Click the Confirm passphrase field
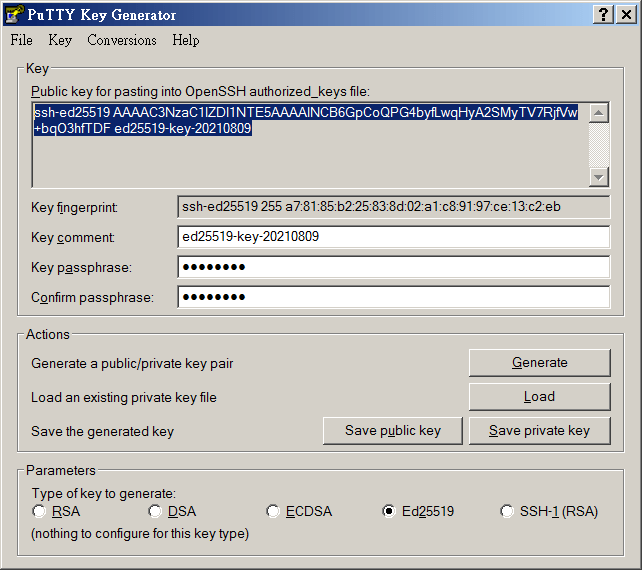The height and width of the screenshot is (570, 642). click(x=393, y=297)
